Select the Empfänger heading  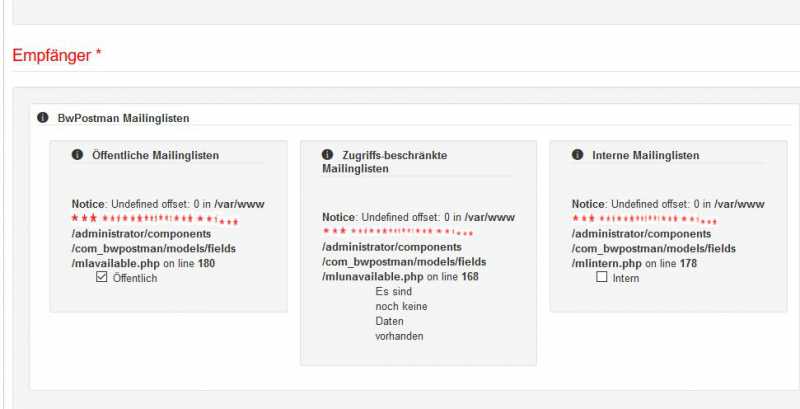[x=51, y=56]
